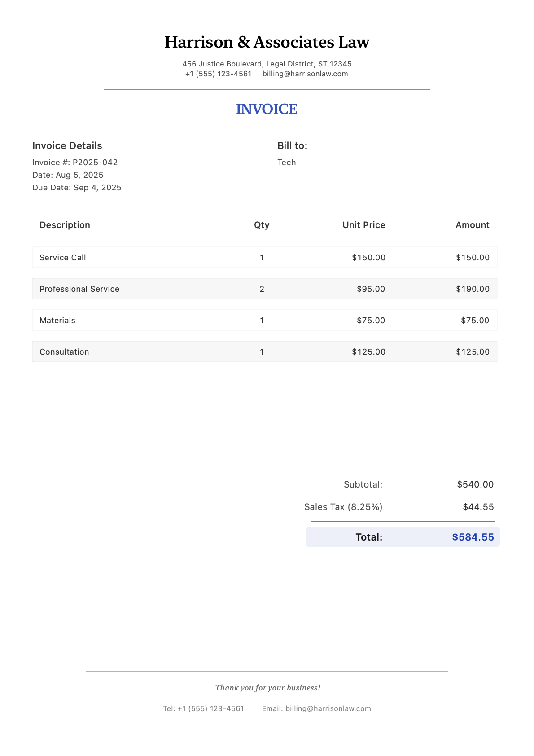
Task: Click the total value $584.55
Action: pos(473,537)
